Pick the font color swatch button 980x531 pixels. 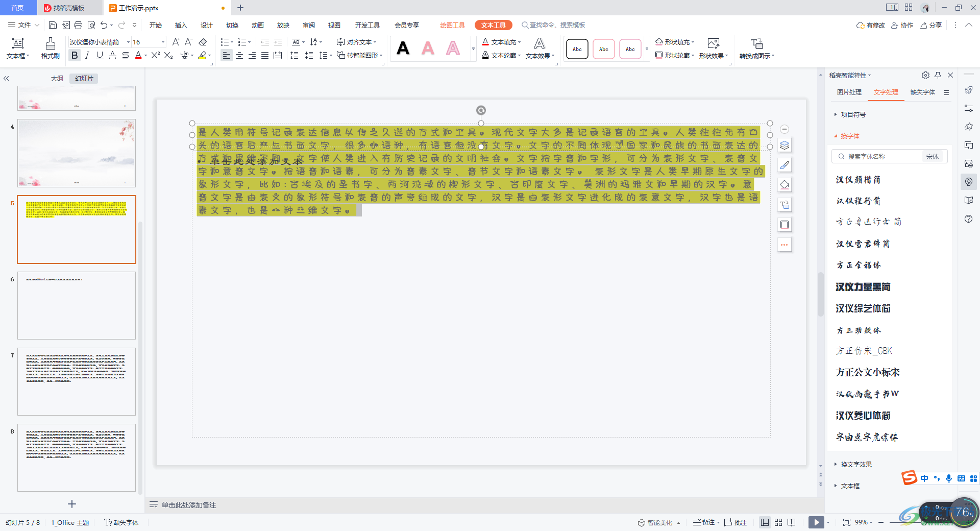138,55
